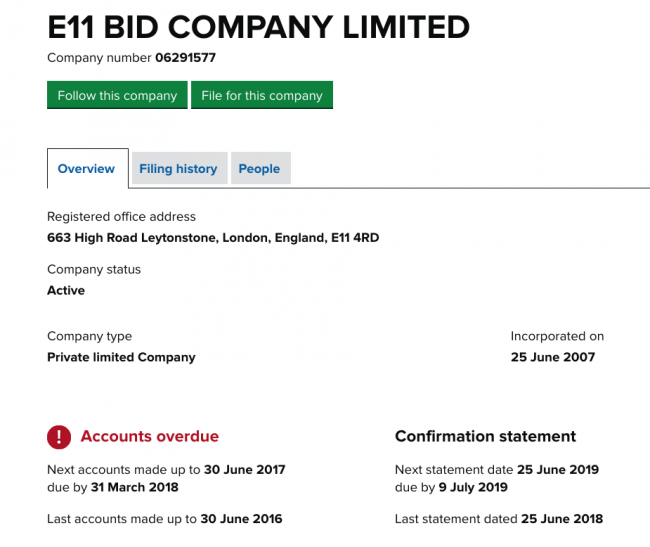Click the Confirmation statement heading

[485, 436]
